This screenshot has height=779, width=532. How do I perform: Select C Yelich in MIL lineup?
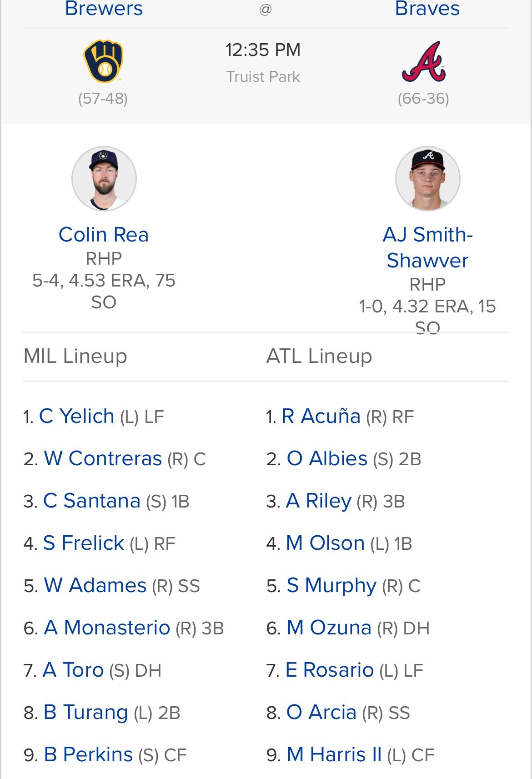(76, 416)
